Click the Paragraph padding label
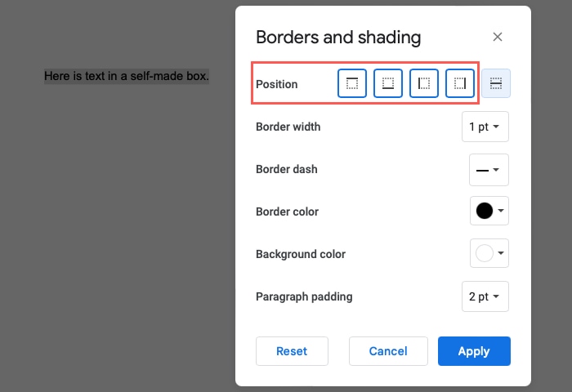572x392 pixels. 304,296
